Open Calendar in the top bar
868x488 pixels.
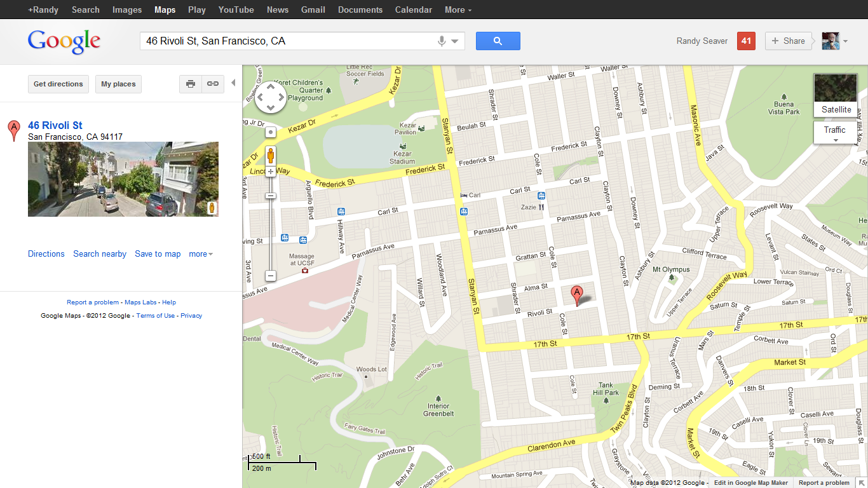(414, 10)
